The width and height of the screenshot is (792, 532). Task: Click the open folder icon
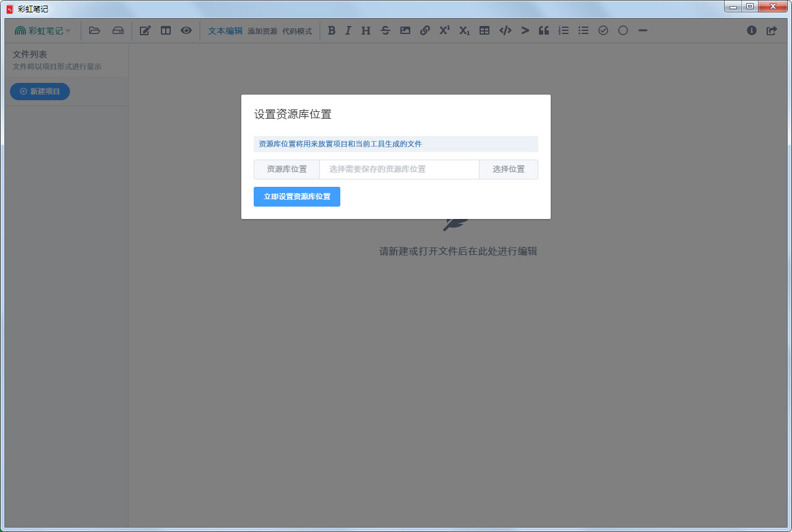click(x=95, y=30)
